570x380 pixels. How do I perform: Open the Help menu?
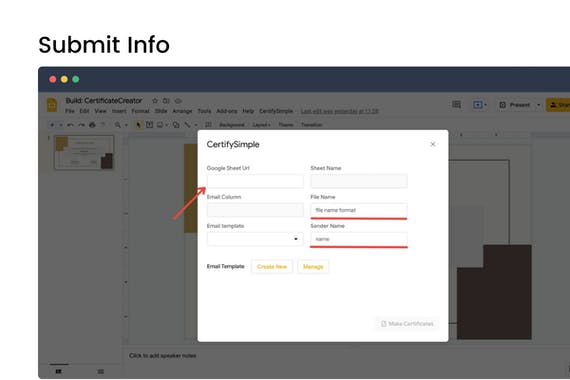[248, 111]
